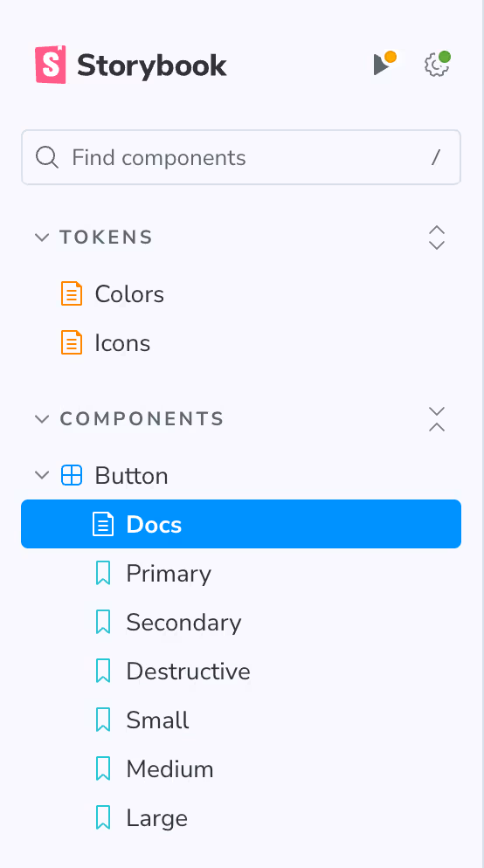Open the Large story
This screenshot has width=484, height=868.
241,817
